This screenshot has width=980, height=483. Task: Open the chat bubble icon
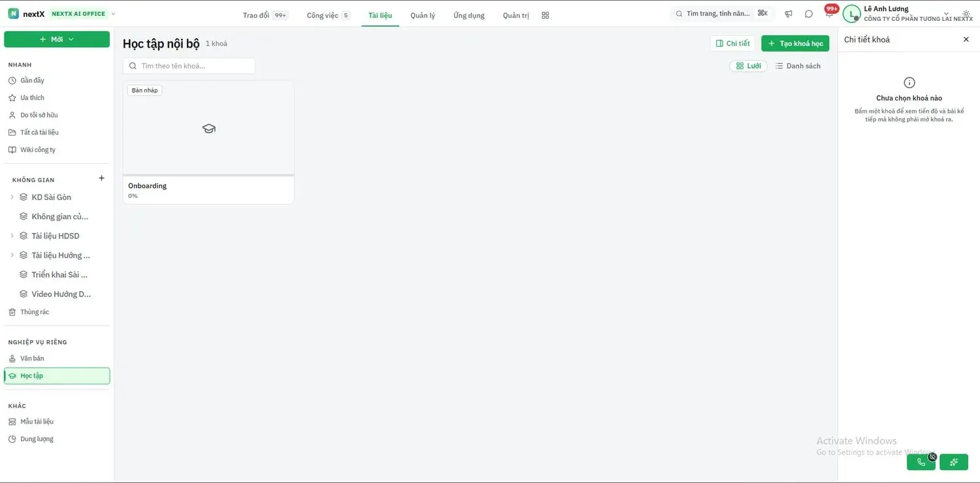[809, 14]
